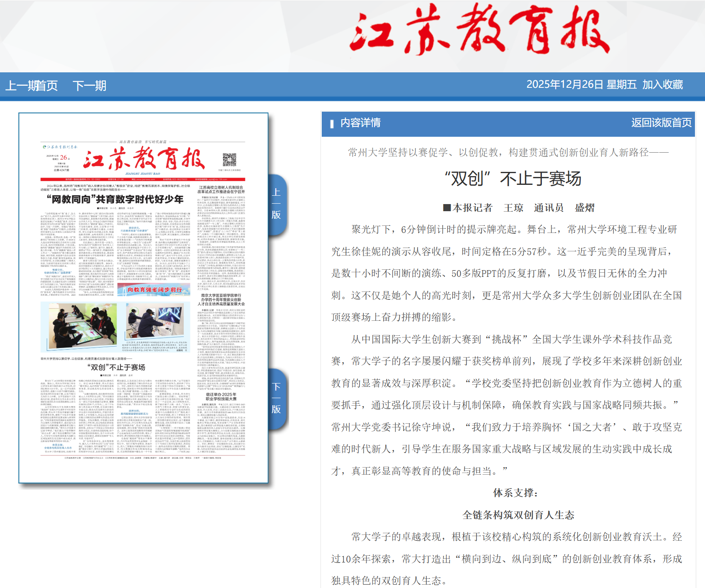Open “双创”不止于赛场 headline on the newspaper page
This screenshot has width=705, height=588.
point(116,367)
